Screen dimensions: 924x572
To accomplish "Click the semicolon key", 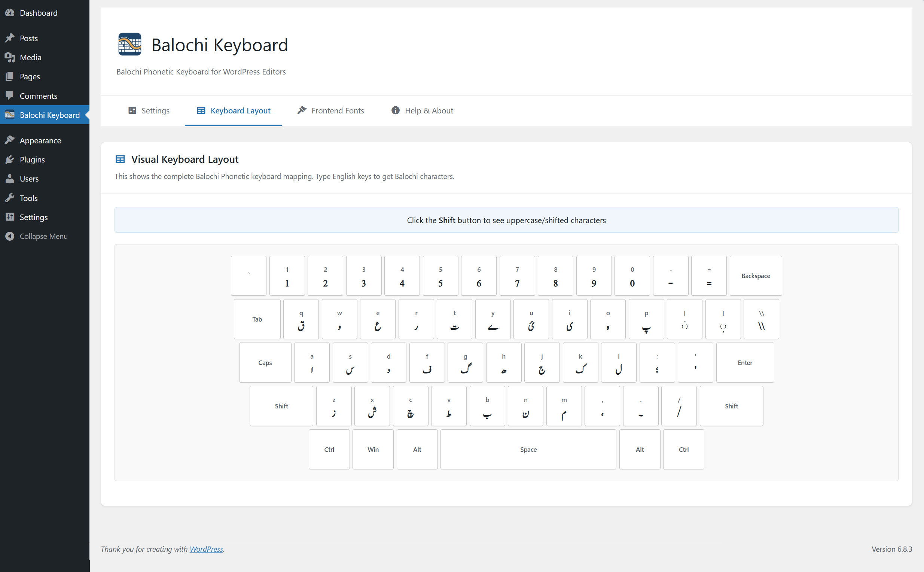I will click(657, 362).
